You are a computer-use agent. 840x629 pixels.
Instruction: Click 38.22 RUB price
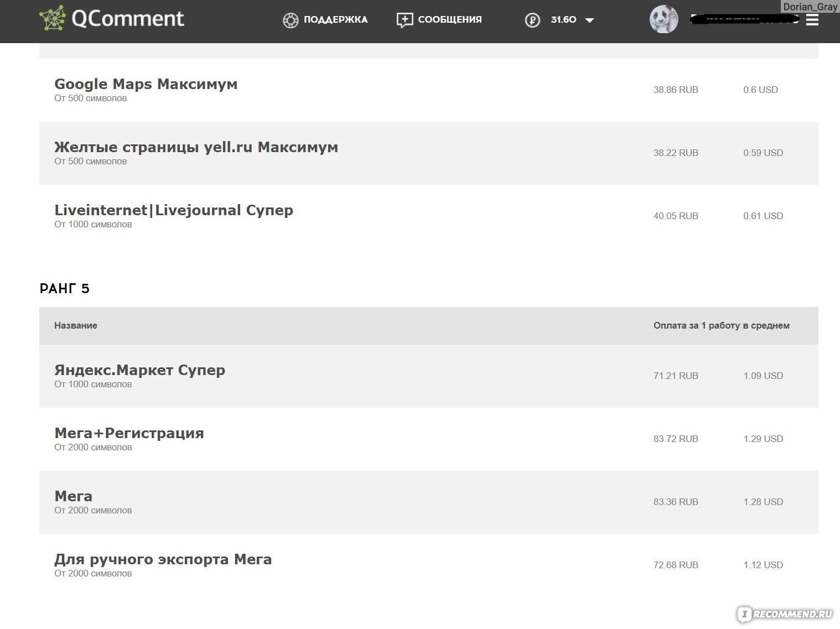676,153
